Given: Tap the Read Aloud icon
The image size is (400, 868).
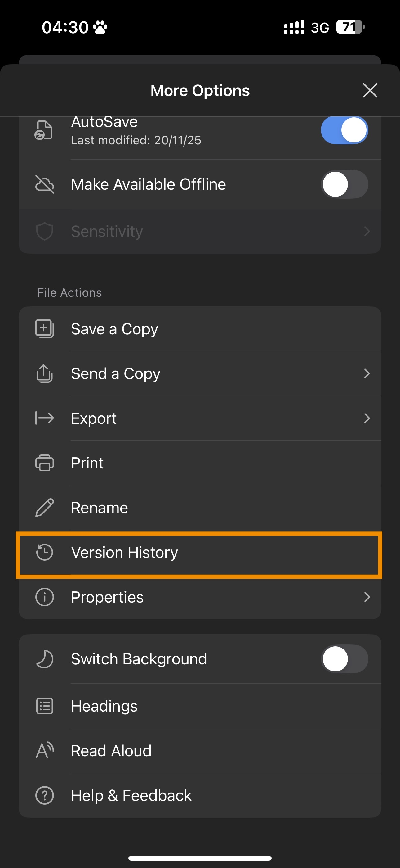Looking at the screenshot, I should point(44,750).
